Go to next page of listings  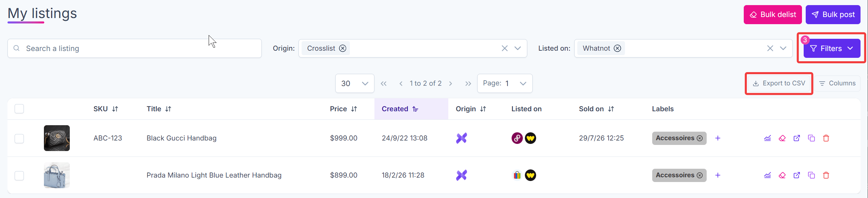pos(451,83)
